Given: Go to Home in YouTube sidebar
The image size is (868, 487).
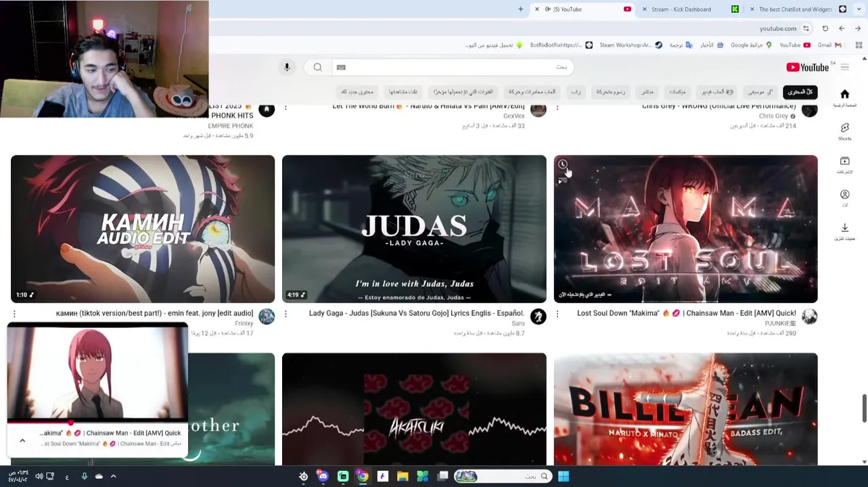Looking at the screenshot, I should [x=844, y=97].
